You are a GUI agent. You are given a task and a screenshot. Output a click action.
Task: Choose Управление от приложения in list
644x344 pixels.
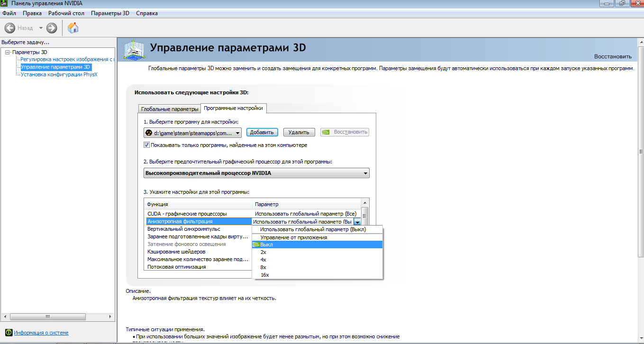tap(293, 237)
